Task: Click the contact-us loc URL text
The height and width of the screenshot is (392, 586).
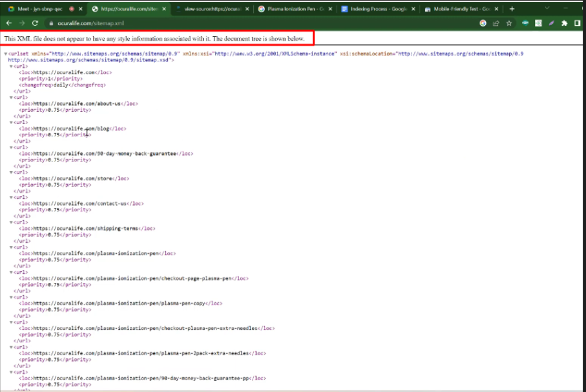Action: pyautogui.click(x=80, y=203)
